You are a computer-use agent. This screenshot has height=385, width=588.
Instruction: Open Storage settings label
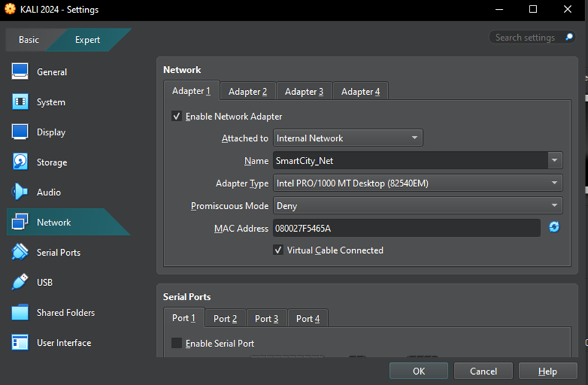pos(52,162)
